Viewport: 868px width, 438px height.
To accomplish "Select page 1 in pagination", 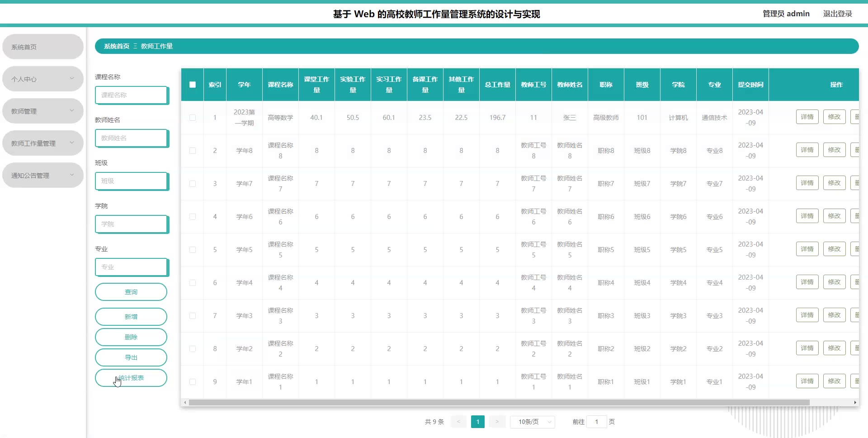I will pos(478,422).
